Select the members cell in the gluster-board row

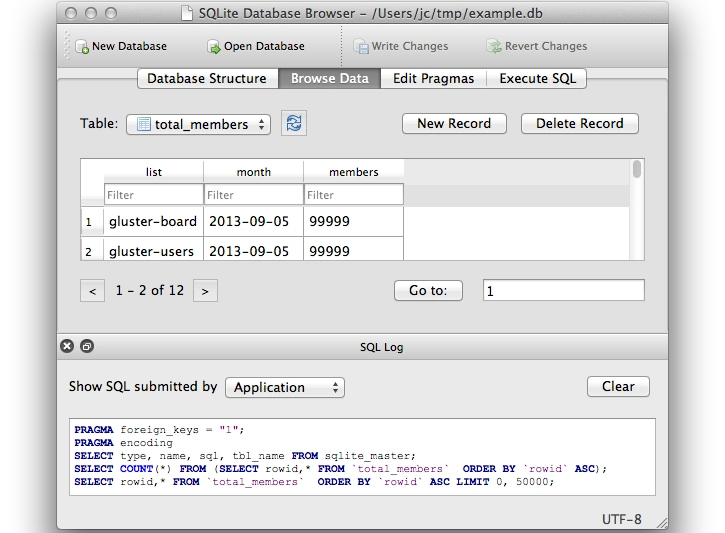click(x=354, y=221)
